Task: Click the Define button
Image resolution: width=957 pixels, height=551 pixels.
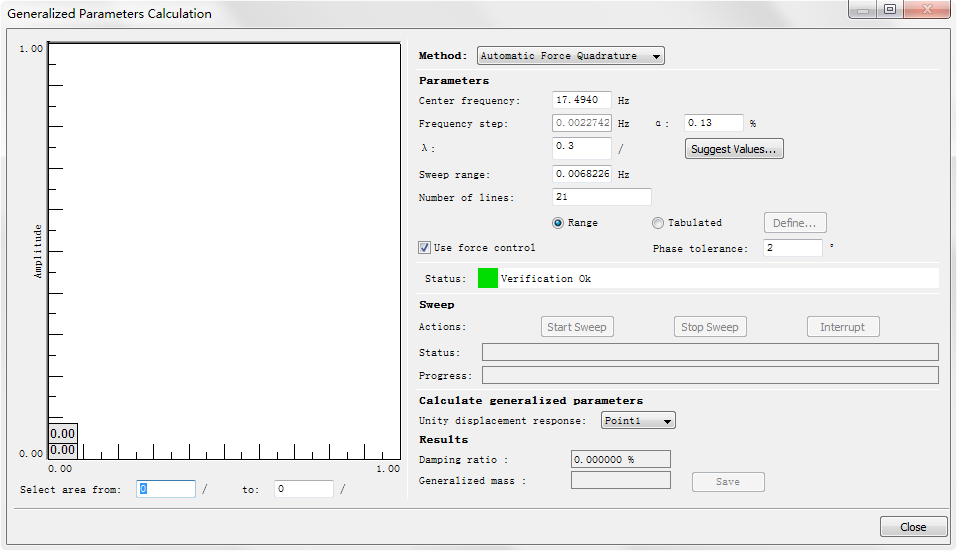Action: coord(795,223)
